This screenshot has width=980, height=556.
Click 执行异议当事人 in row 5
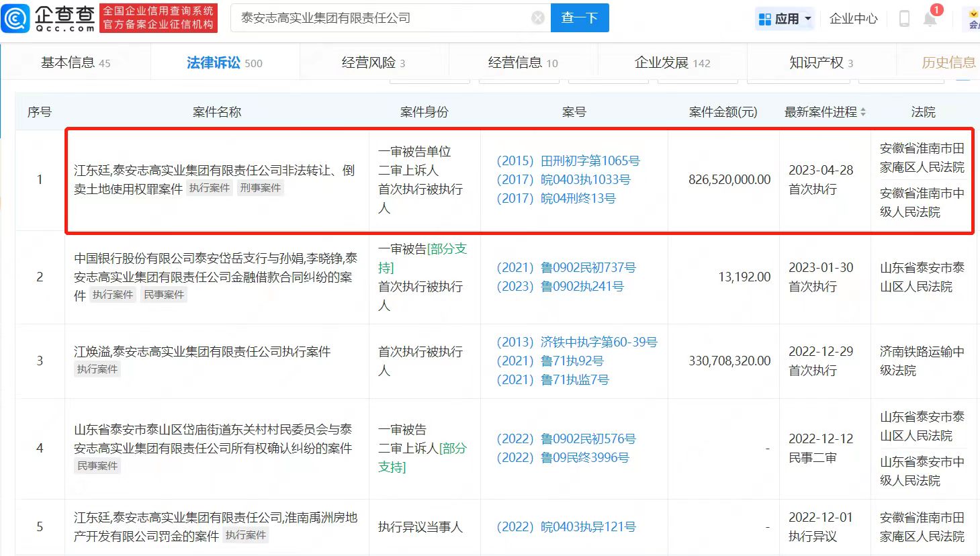pos(420,527)
